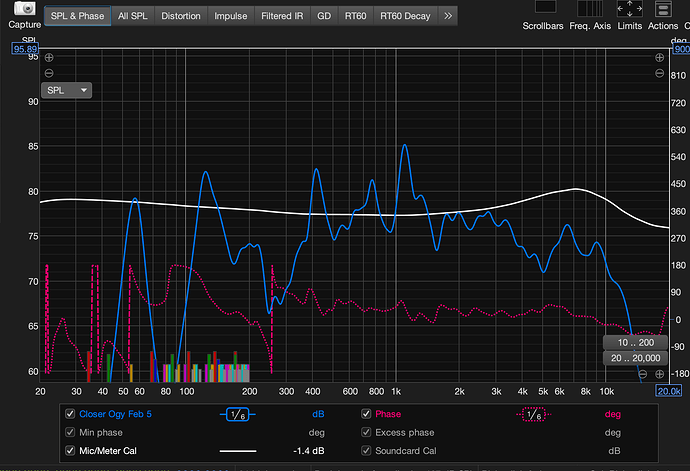Toggle the Phase trace checkbox

366,414
